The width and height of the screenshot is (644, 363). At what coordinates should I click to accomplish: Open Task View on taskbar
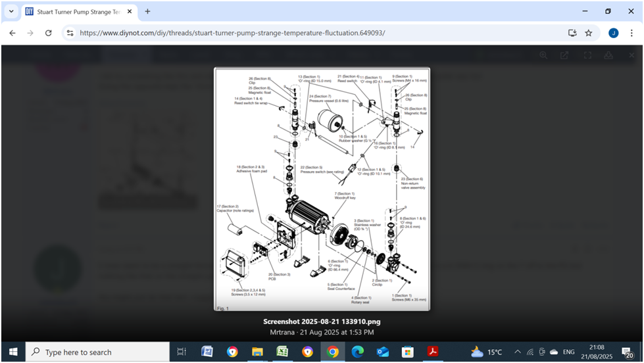click(x=181, y=352)
